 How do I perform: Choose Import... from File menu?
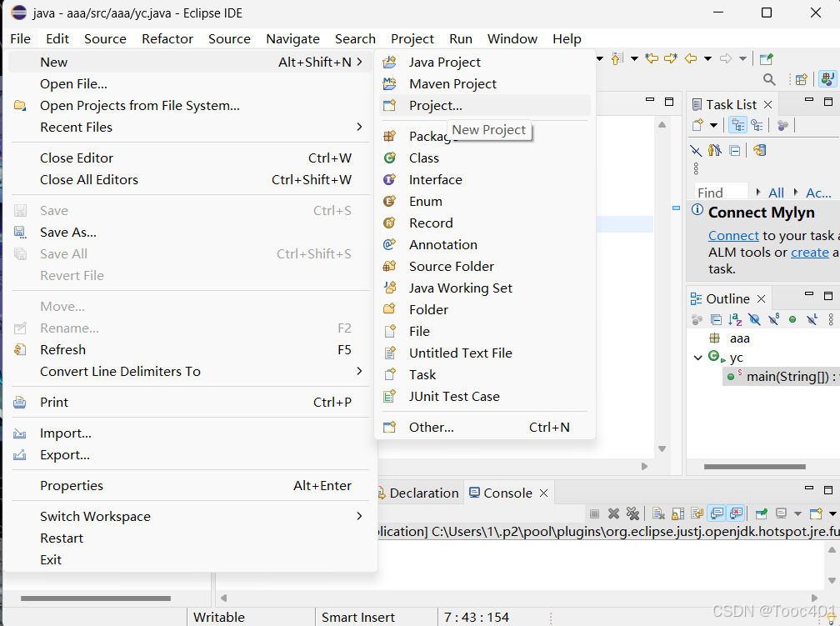click(190, 433)
